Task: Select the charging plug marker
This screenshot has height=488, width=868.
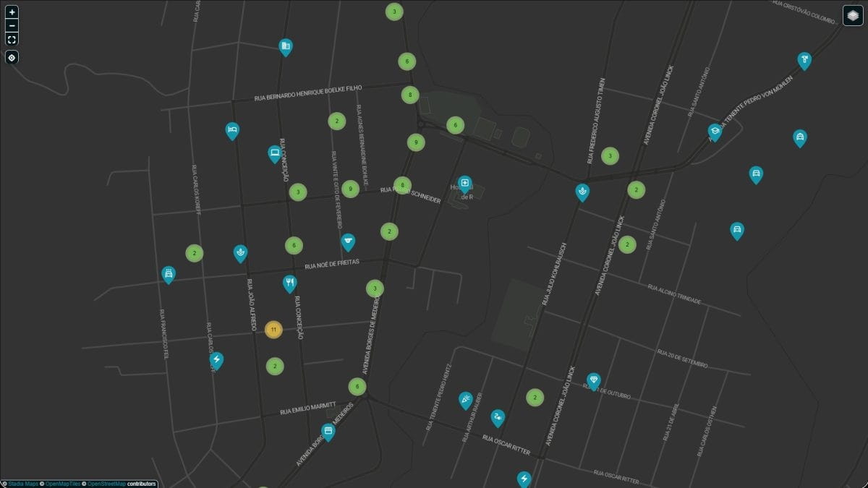Action: point(498,418)
